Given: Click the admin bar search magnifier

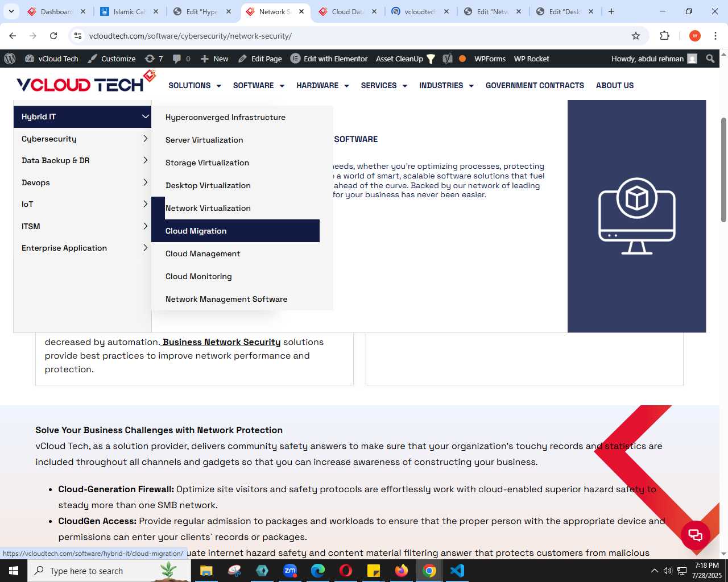Looking at the screenshot, I should pos(710,59).
